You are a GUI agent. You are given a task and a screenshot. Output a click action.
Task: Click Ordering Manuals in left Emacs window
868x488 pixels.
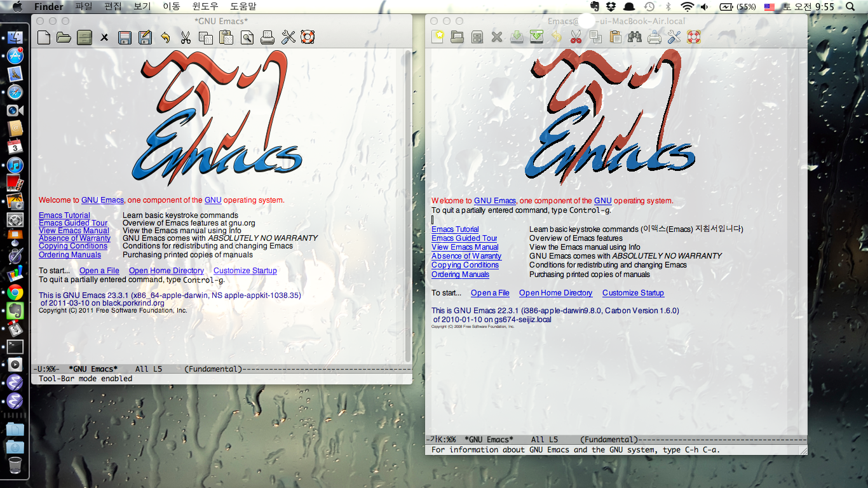click(70, 255)
